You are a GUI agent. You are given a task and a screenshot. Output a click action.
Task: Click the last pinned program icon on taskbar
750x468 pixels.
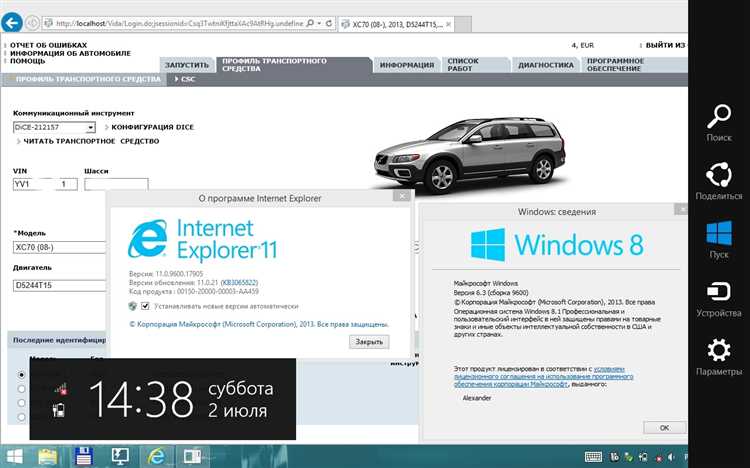[192, 457]
